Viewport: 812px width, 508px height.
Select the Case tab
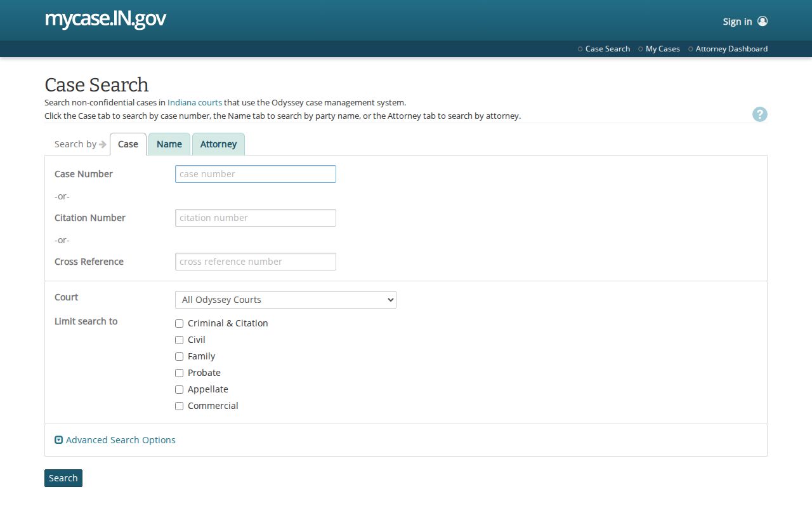tap(128, 144)
